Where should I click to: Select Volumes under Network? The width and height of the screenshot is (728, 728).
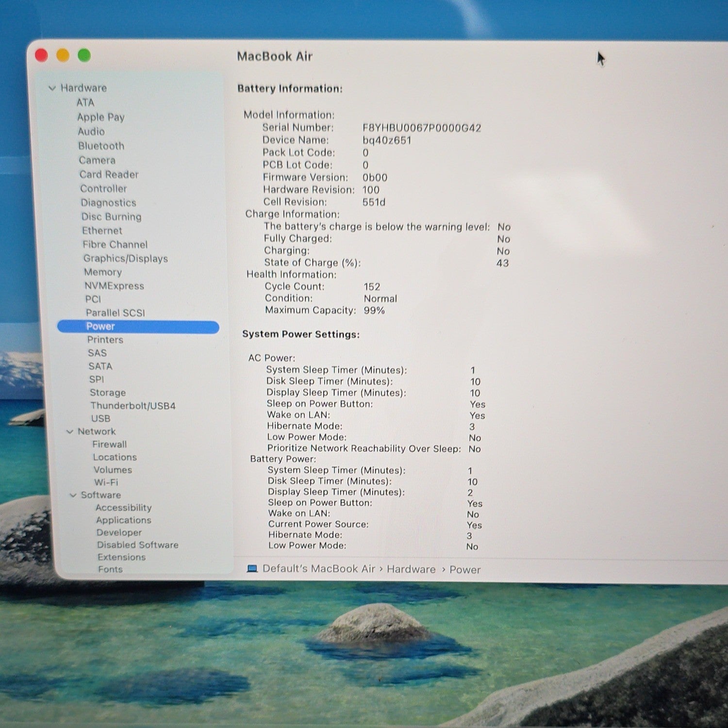tap(113, 470)
